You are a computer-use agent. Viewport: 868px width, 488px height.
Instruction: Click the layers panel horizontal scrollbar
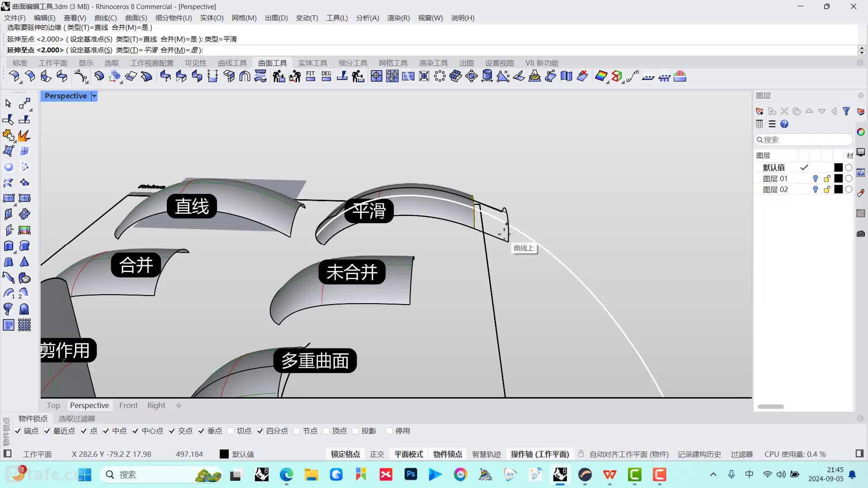click(x=771, y=407)
